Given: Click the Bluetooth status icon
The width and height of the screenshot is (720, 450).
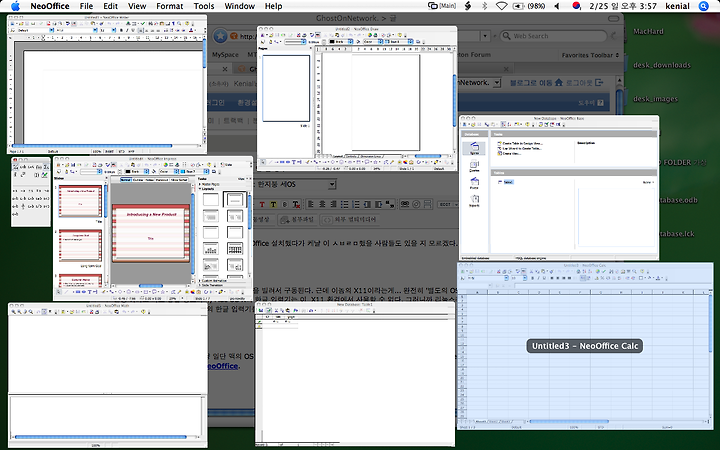Looking at the screenshot, I should click(x=484, y=6).
